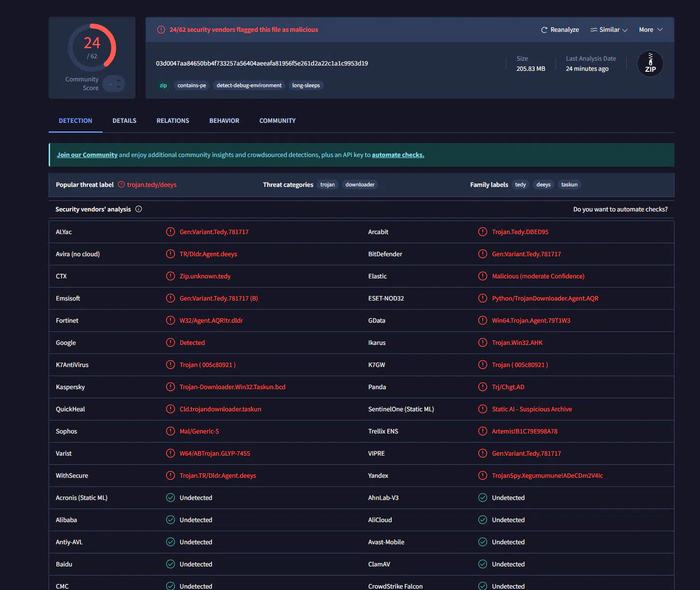The image size is (700, 590).
Task: Select the downloader threat category chip
Action: (360, 184)
